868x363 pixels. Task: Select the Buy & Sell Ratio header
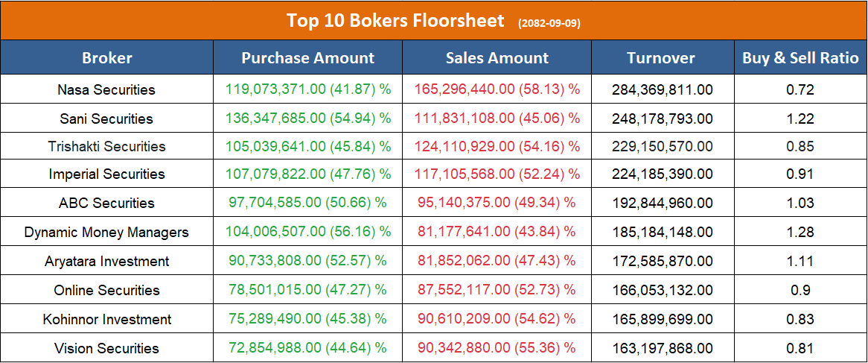coord(800,57)
